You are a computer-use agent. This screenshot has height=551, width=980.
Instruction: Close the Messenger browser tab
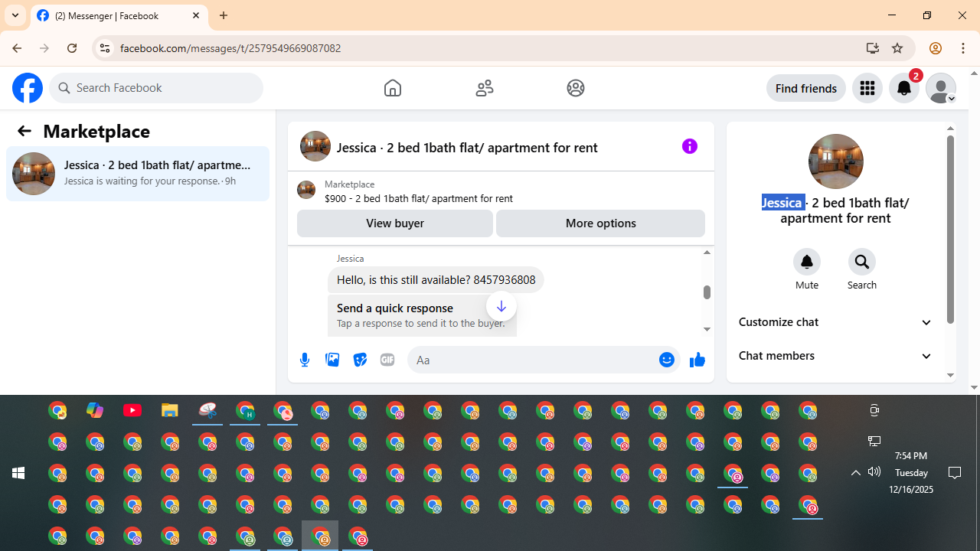coord(196,15)
